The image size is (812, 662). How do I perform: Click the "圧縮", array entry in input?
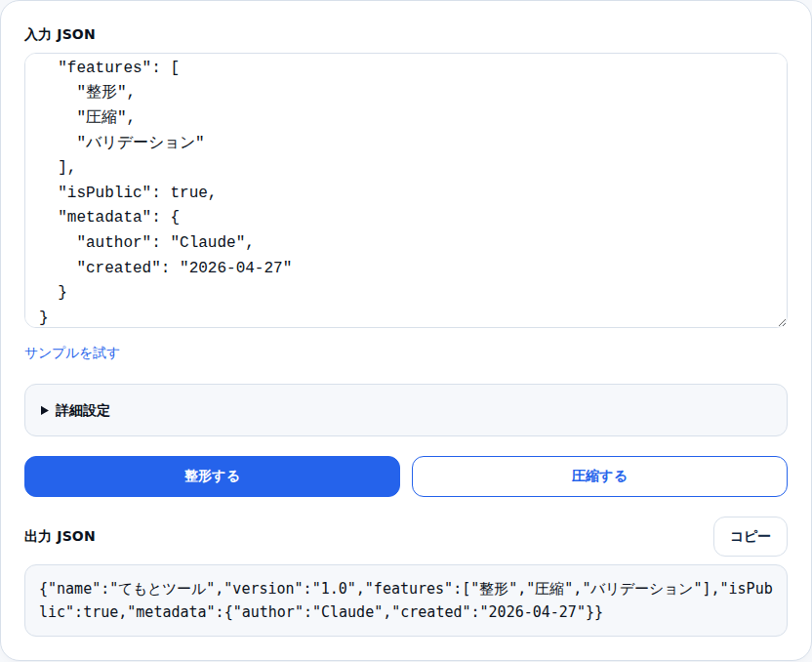pyautogui.click(x=105, y=117)
